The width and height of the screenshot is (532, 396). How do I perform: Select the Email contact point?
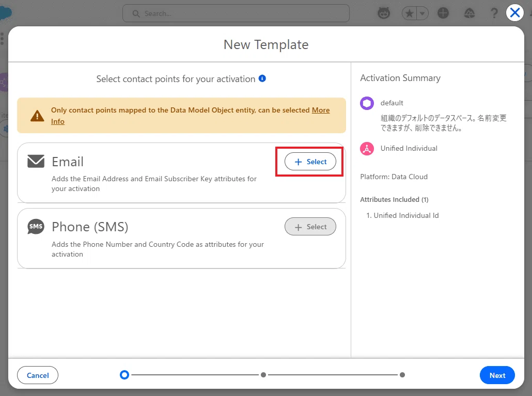point(310,162)
